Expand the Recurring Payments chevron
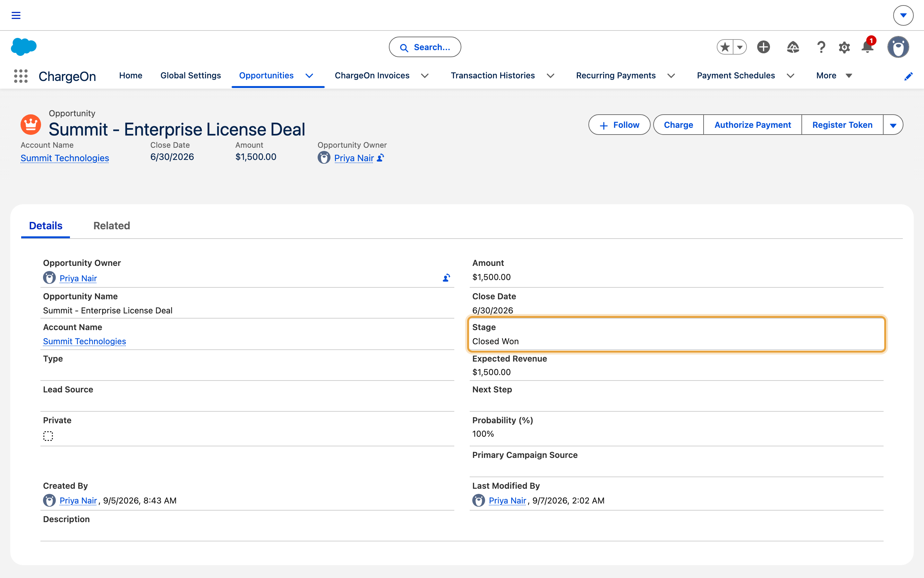Screen dimensions: 924x578 671,76
